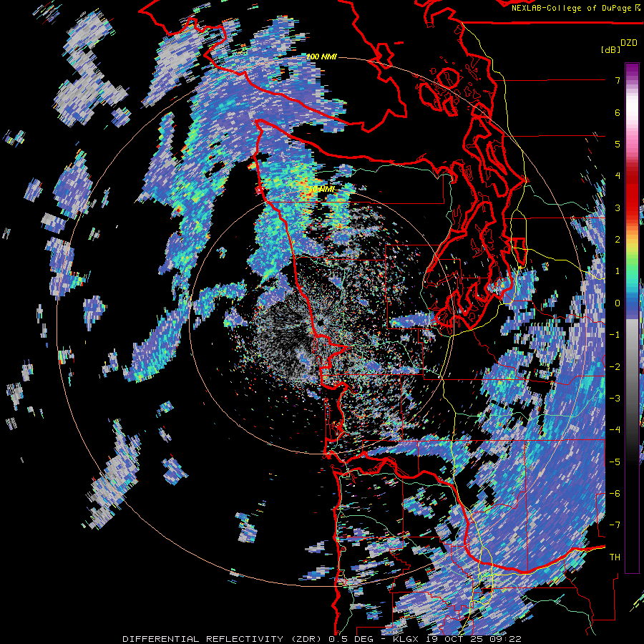Click the -3 value on color scale
The height and width of the screenshot is (644, 644).
(615, 398)
